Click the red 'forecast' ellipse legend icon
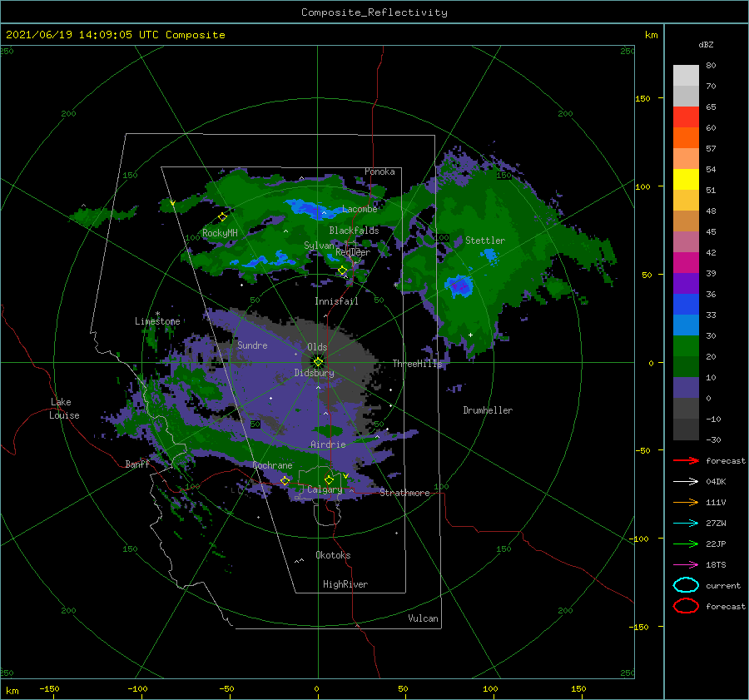This screenshot has height=700, width=749. (686, 606)
